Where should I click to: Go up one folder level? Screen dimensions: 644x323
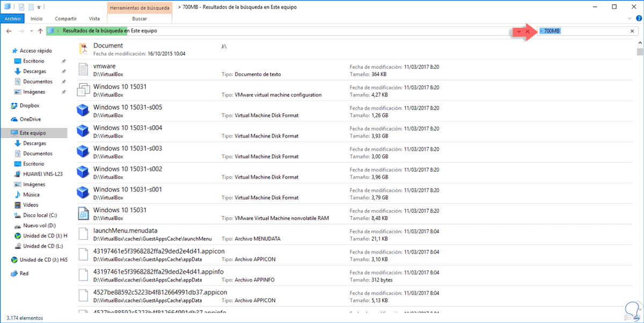(x=40, y=31)
